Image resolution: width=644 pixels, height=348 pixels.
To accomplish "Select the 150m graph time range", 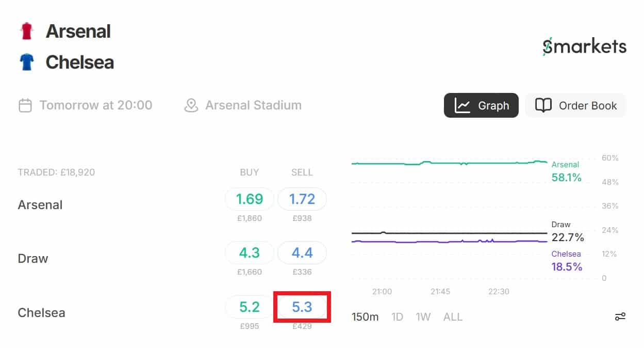I will (x=365, y=317).
